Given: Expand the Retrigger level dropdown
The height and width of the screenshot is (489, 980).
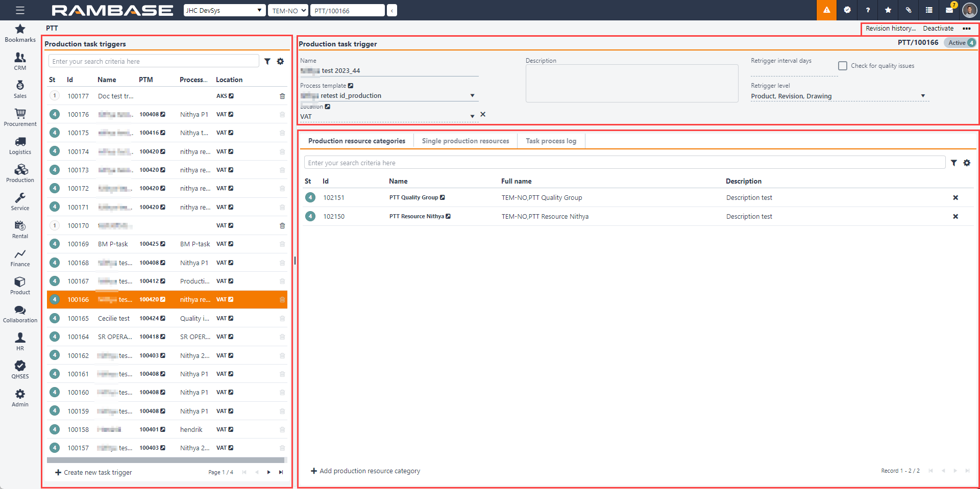Looking at the screenshot, I should click(x=922, y=96).
